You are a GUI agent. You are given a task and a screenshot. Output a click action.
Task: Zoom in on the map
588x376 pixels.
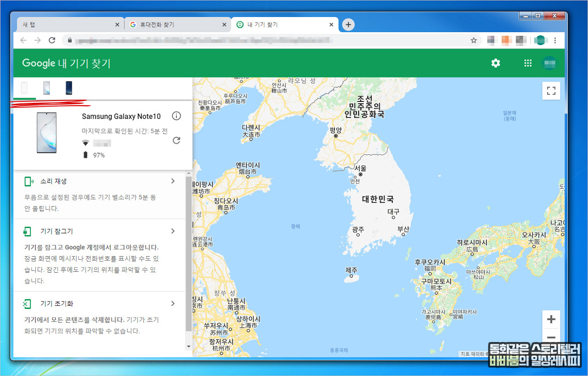[551, 320]
